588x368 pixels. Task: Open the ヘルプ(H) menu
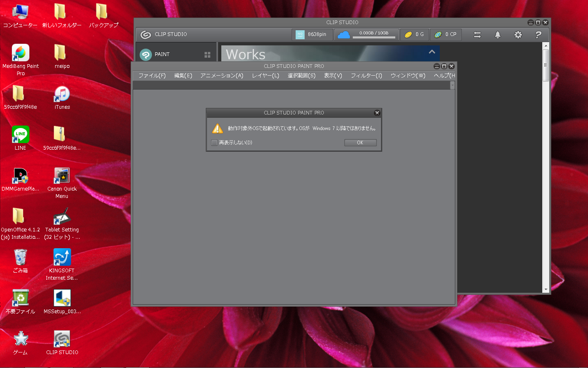coord(444,76)
